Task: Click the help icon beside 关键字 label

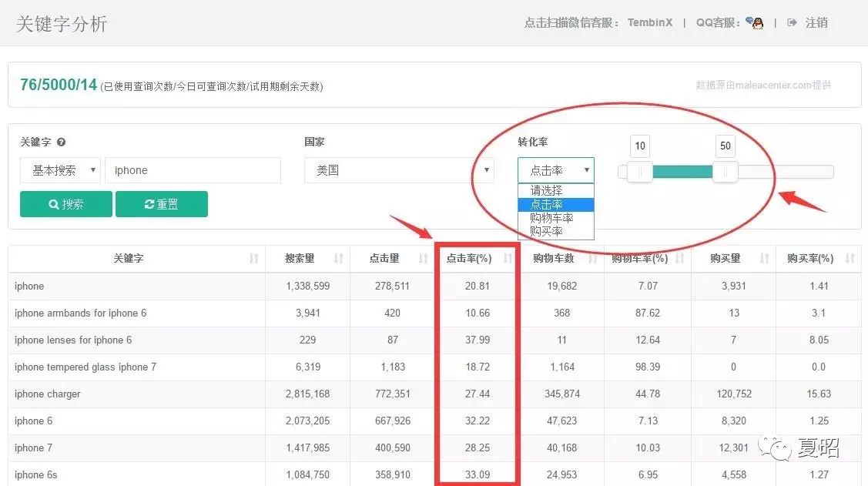Action: point(61,142)
